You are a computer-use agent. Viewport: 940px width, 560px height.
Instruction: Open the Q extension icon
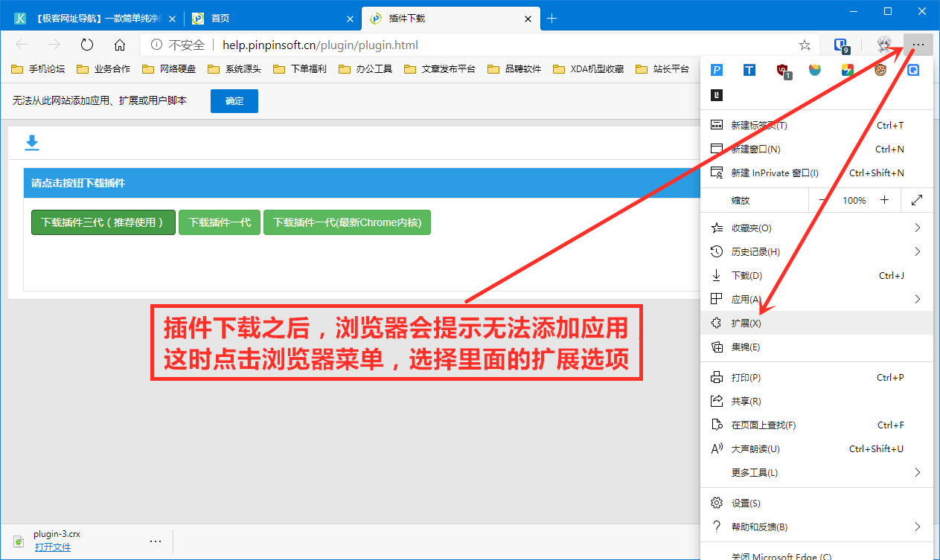pos(912,69)
